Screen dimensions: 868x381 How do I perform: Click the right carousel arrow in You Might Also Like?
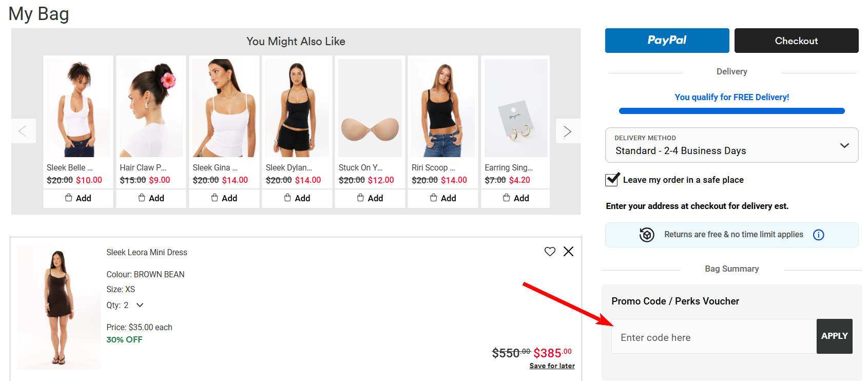click(x=568, y=131)
